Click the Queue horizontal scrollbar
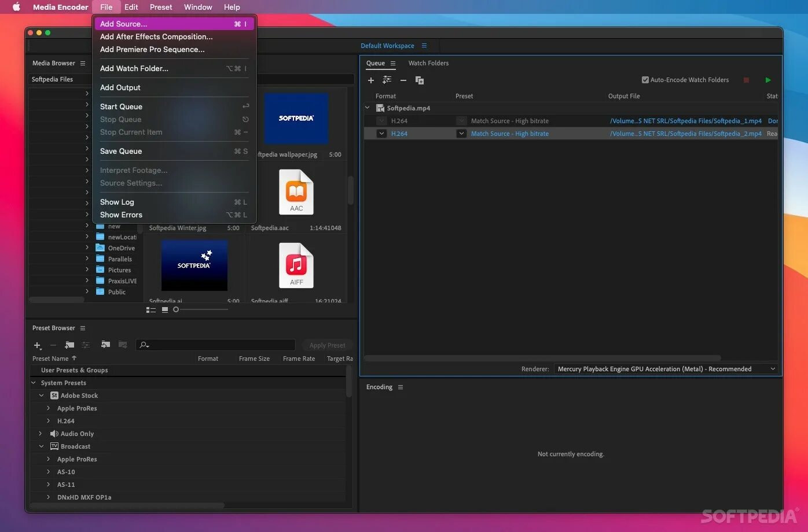 (x=542, y=358)
